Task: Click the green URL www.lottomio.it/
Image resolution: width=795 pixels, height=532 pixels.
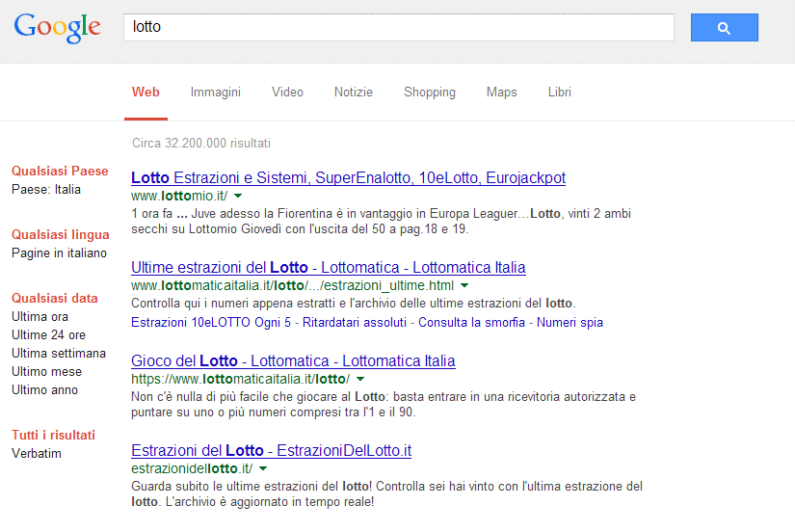Action: pyautogui.click(x=179, y=196)
